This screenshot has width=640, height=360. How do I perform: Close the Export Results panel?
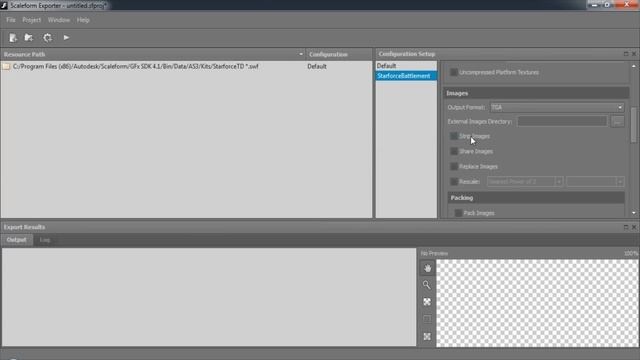coord(634,227)
